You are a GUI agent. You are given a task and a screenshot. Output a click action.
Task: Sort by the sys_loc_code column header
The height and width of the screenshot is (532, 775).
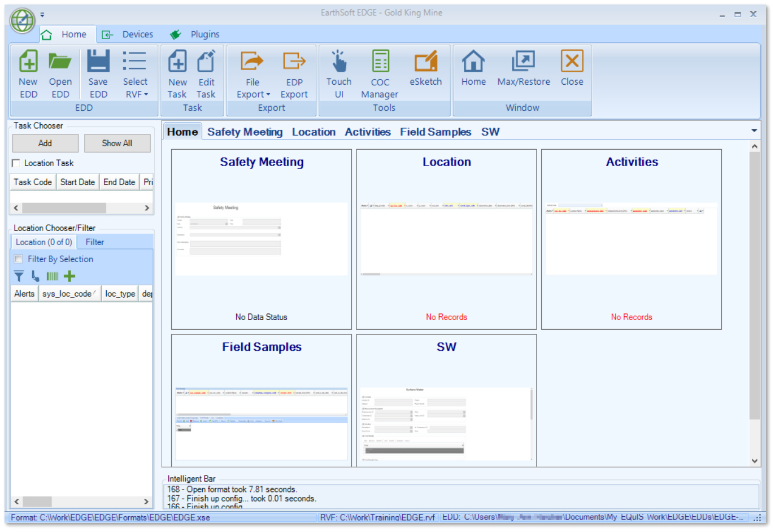(69, 294)
